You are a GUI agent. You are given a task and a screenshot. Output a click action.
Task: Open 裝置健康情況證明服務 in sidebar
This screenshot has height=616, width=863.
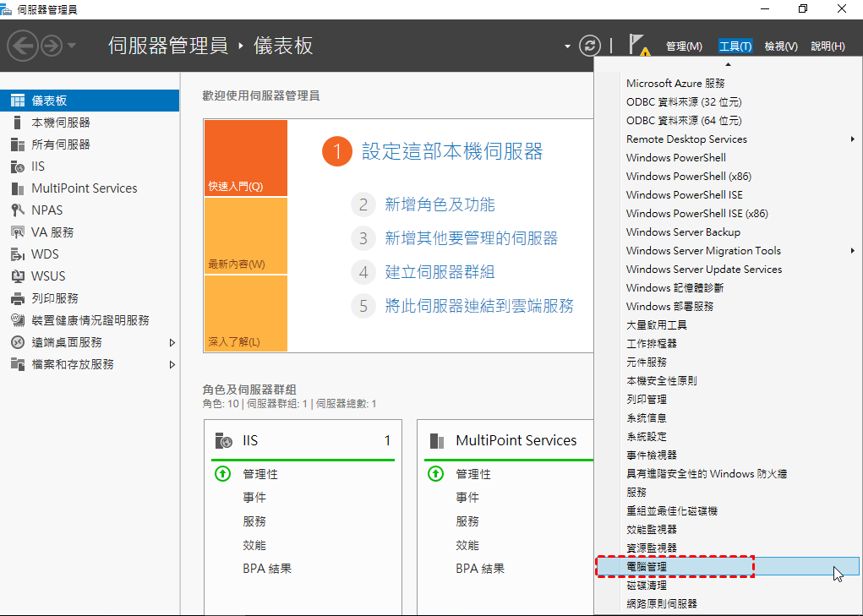tap(90, 320)
